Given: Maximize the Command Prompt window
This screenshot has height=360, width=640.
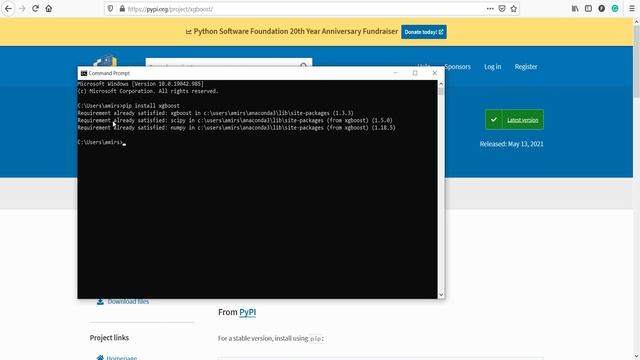Looking at the screenshot, I should tap(415, 73).
